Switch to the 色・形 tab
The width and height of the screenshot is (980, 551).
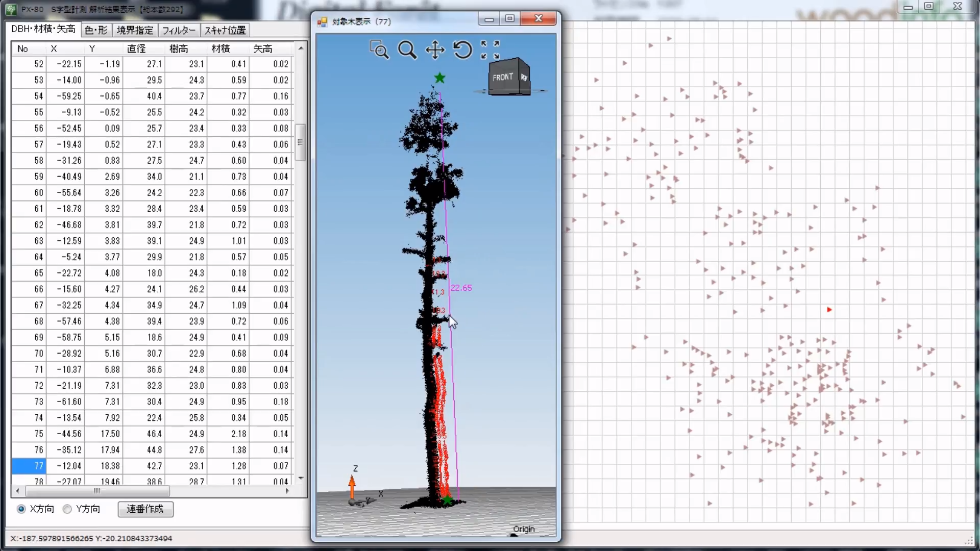click(96, 30)
